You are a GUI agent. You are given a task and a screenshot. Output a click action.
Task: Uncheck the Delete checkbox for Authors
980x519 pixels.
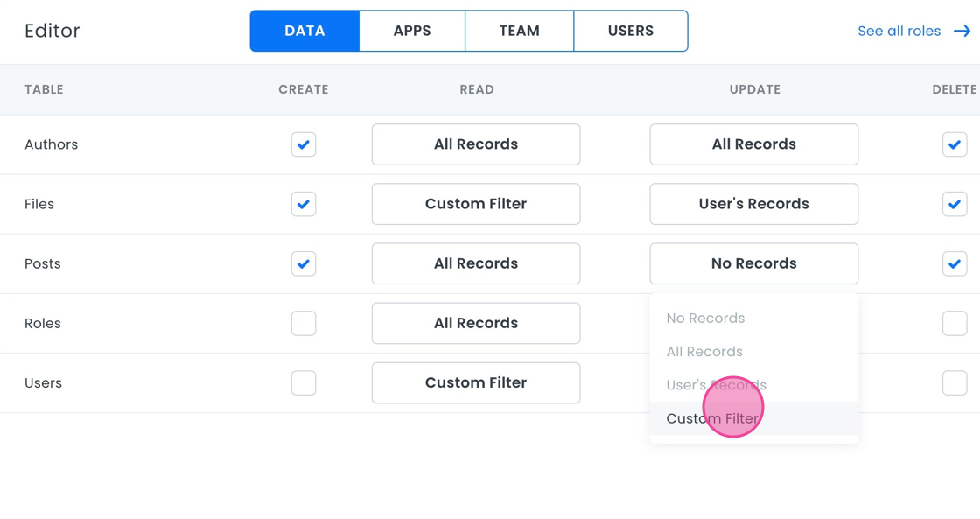(954, 144)
